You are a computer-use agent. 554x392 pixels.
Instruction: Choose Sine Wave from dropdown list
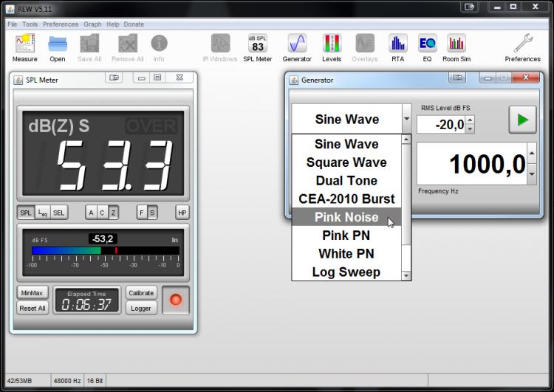(x=346, y=144)
